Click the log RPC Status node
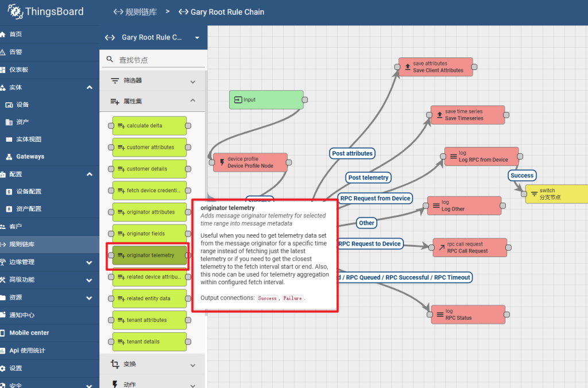Image resolution: width=588 pixels, height=388 pixels. [x=469, y=315]
